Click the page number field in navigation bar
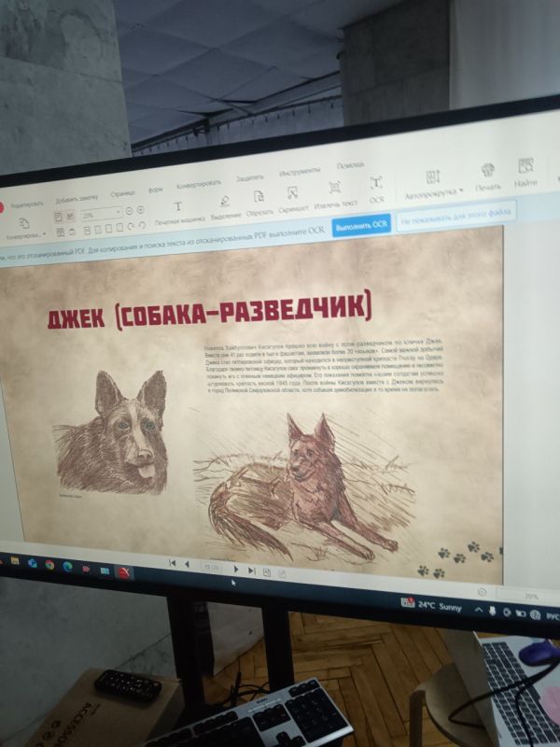The height and width of the screenshot is (747, 560). [212, 567]
